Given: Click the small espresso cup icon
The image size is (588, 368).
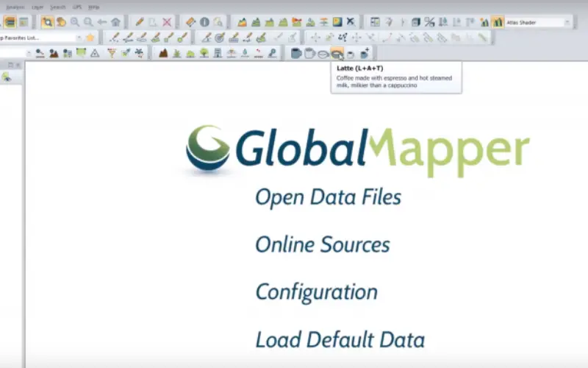Looking at the screenshot, I should pos(351,54).
